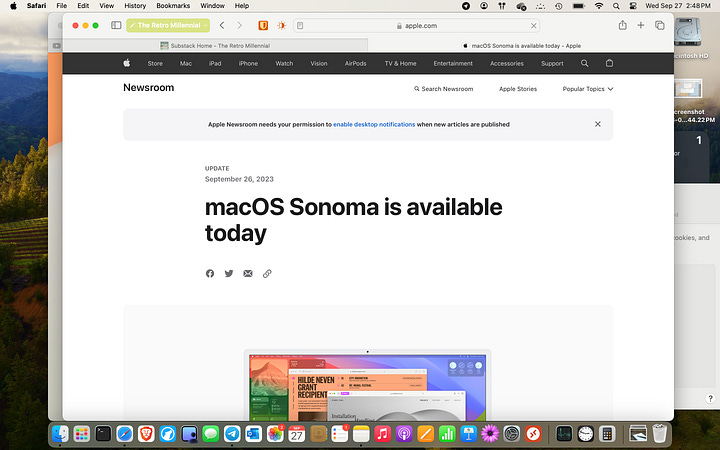
Task: Open Telegram from the Dock
Action: pos(232,433)
